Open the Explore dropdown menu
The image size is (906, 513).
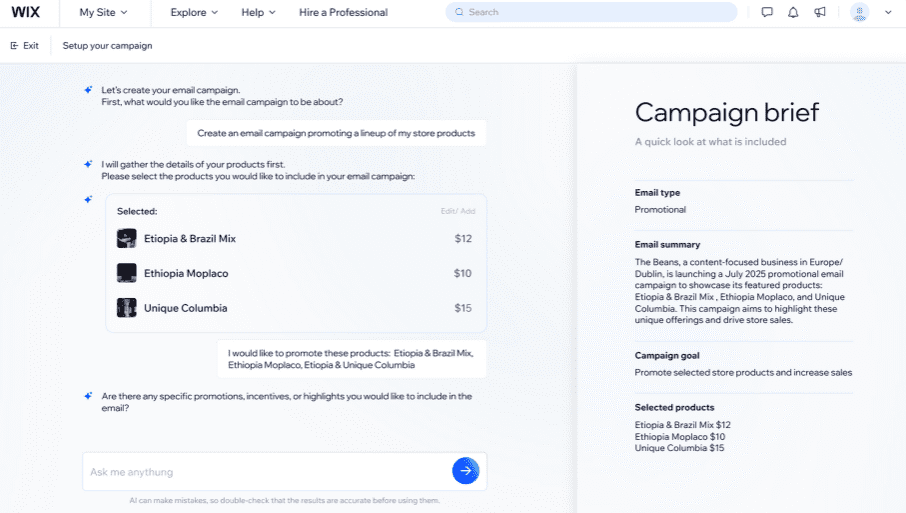click(194, 13)
